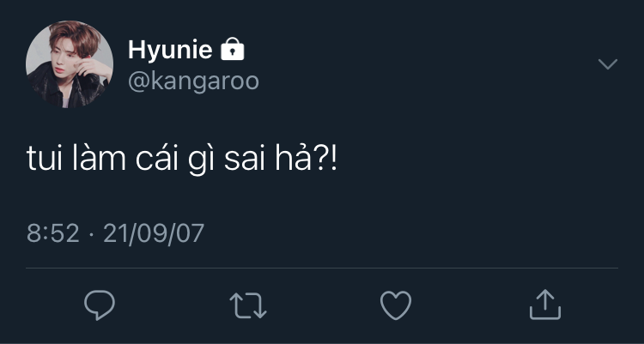
Task: Open the share tray arrow icon
Action: (545, 305)
